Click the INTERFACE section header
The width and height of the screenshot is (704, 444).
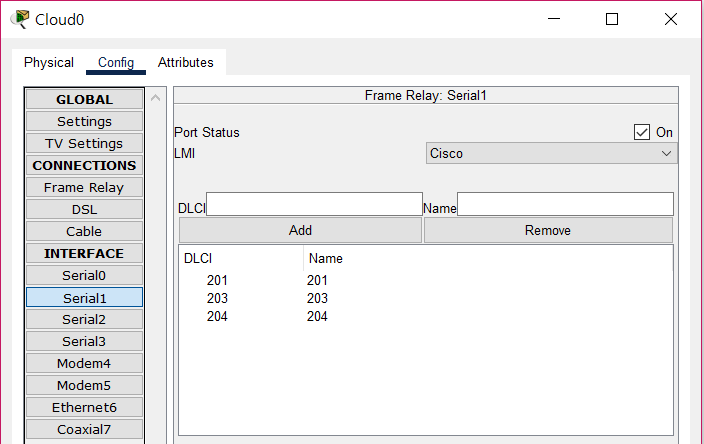click(x=84, y=253)
